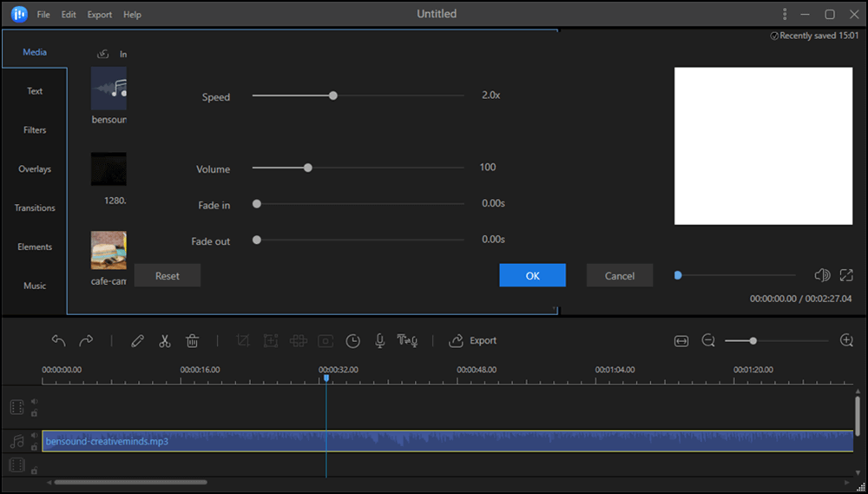
Task: Open the Export menu in menu bar
Action: [x=100, y=15]
